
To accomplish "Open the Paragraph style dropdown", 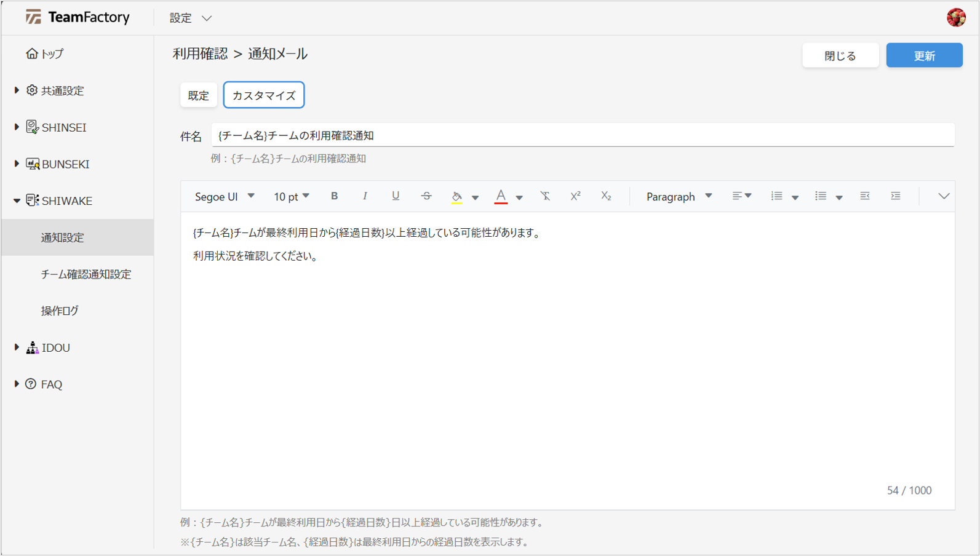I will coord(679,196).
